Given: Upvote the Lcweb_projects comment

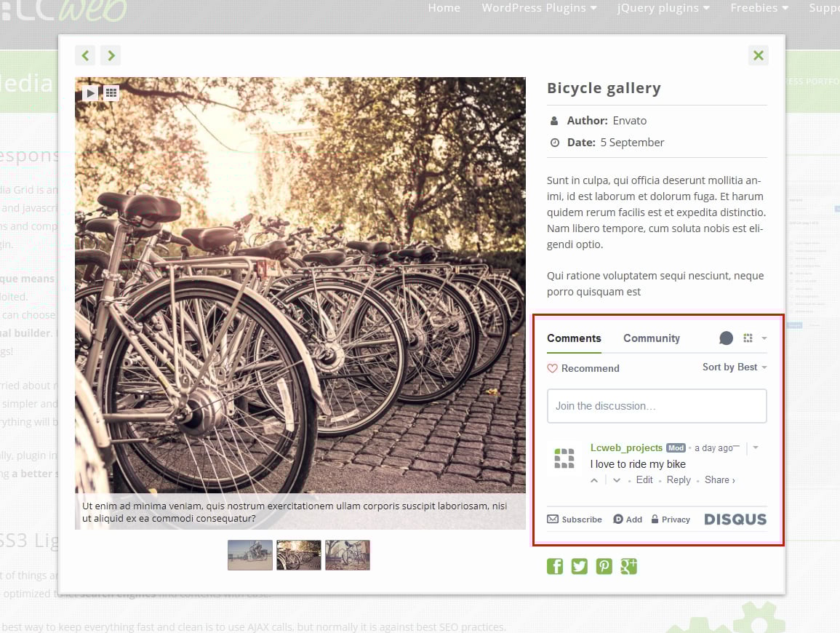Looking at the screenshot, I should point(594,480).
